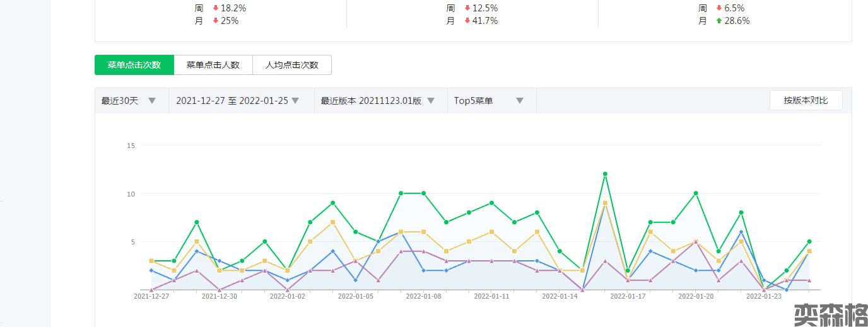Click the highest green data point at 12
Screen dimensions: 868x327
(605, 174)
